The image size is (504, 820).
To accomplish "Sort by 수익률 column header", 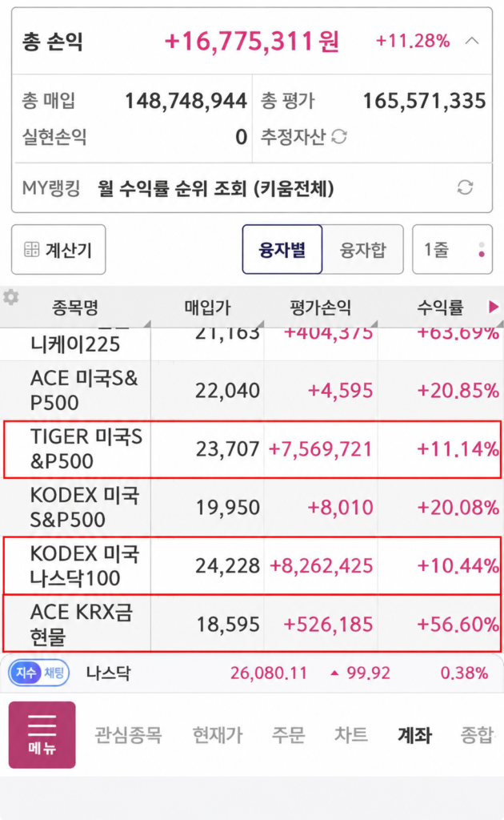I will (440, 307).
